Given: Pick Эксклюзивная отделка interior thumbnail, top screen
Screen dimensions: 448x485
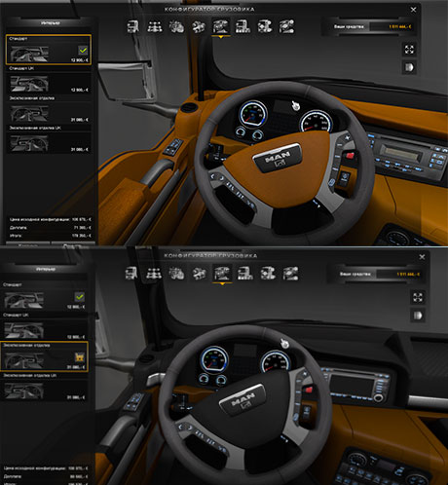Looking at the screenshot, I should pyautogui.click(x=29, y=114).
